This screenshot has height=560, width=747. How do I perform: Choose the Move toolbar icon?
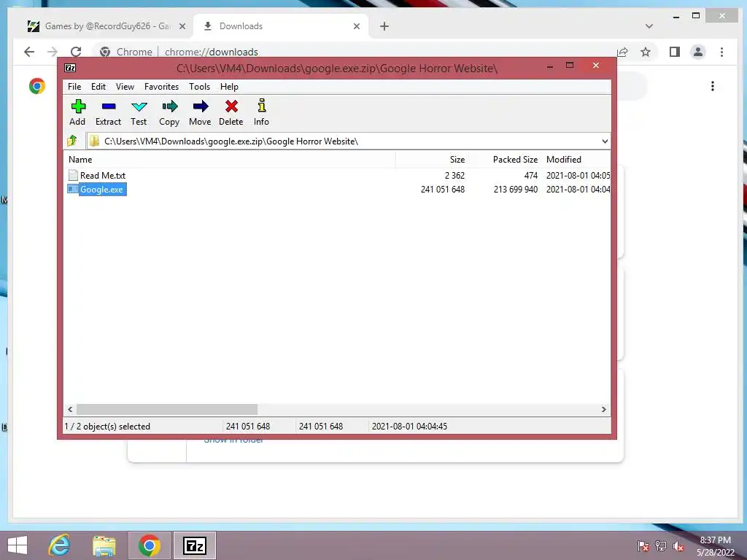click(200, 106)
